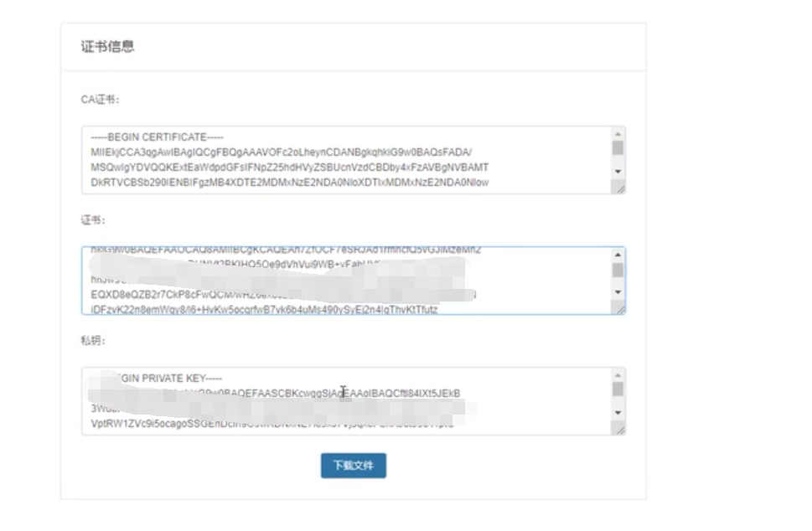Click the 证书信息 panel heading
The width and height of the screenshot is (812, 531).
[x=108, y=47]
